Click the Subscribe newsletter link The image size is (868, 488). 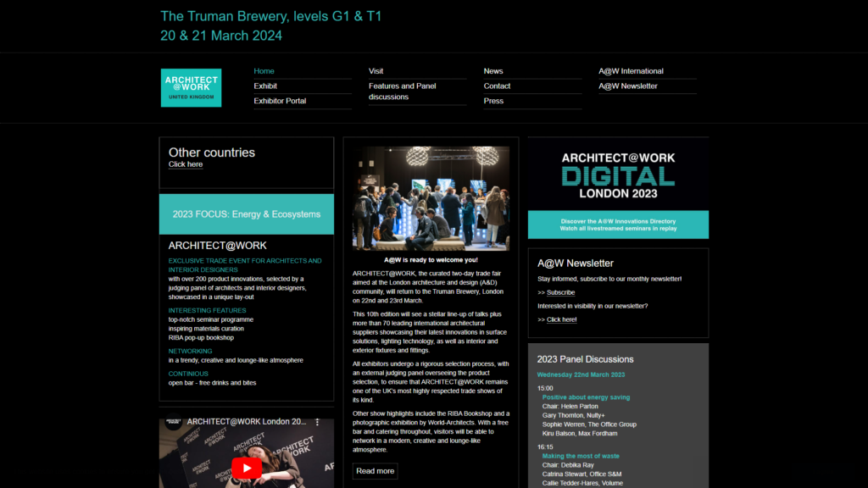(x=561, y=292)
